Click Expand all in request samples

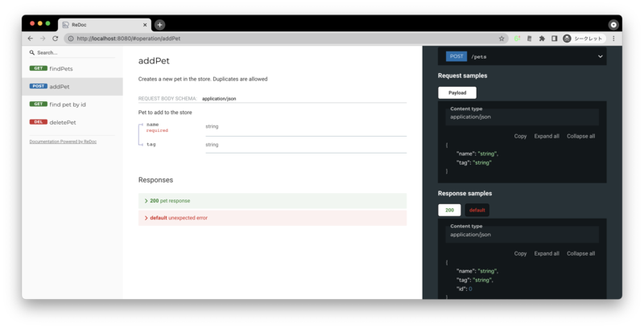tap(547, 136)
